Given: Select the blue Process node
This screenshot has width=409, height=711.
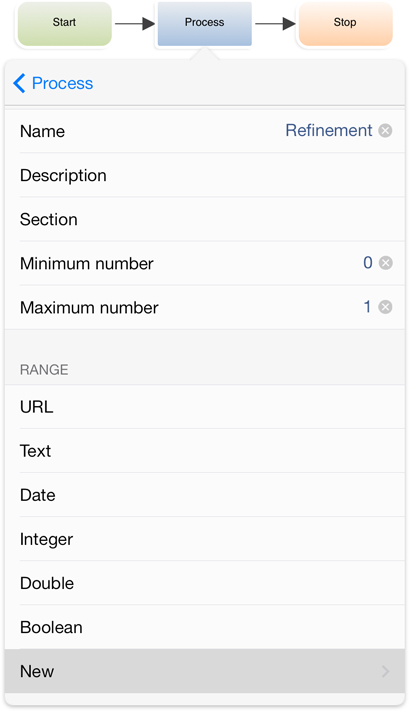Looking at the screenshot, I should [204, 24].
